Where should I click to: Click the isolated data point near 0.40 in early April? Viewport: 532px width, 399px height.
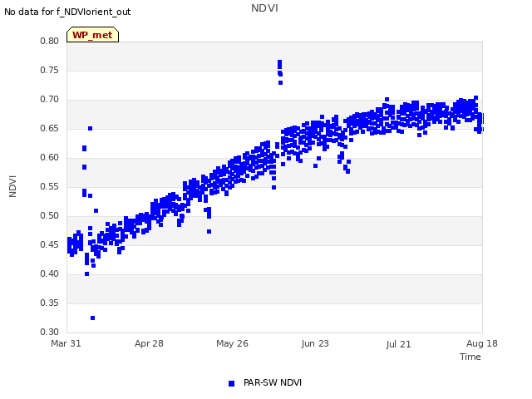click(86, 273)
